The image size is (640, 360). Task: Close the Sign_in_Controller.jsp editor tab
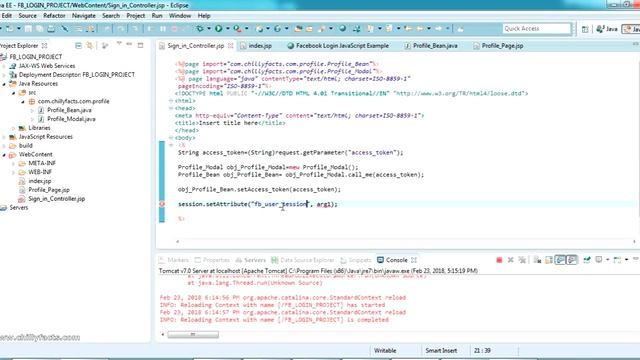[231, 46]
